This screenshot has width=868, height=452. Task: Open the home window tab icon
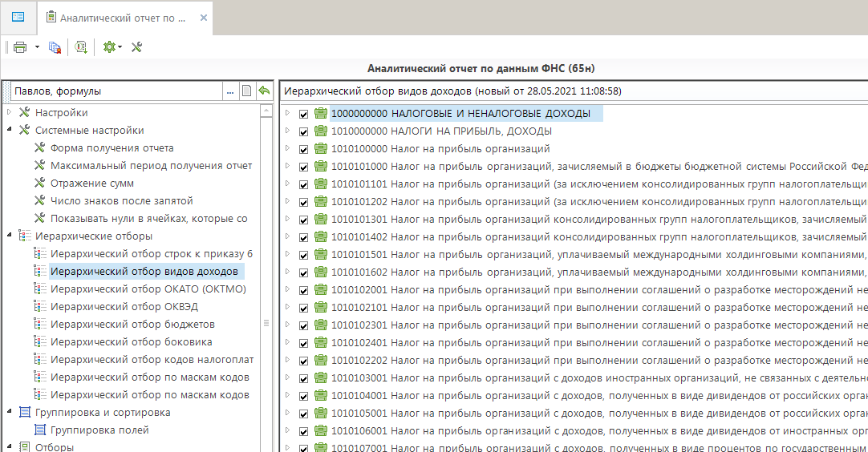point(18,17)
